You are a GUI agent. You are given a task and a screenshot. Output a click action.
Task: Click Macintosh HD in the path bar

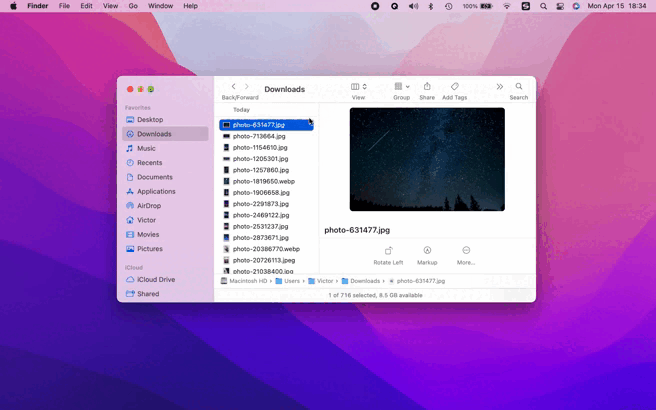point(244,281)
